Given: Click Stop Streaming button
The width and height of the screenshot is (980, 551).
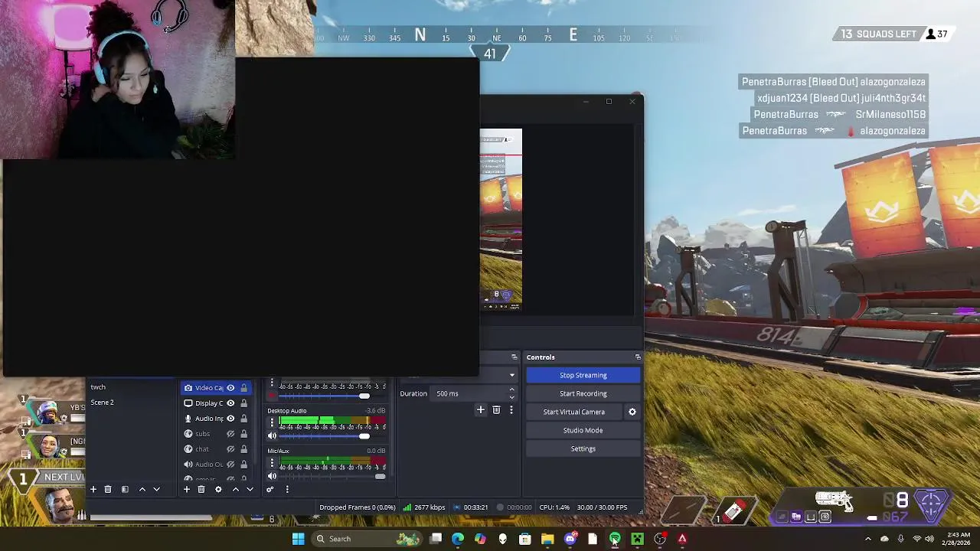Looking at the screenshot, I should coord(583,375).
